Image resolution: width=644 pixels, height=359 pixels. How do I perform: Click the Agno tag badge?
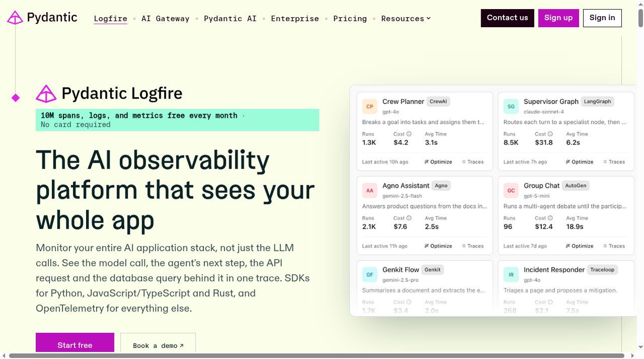(x=441, y=185)
